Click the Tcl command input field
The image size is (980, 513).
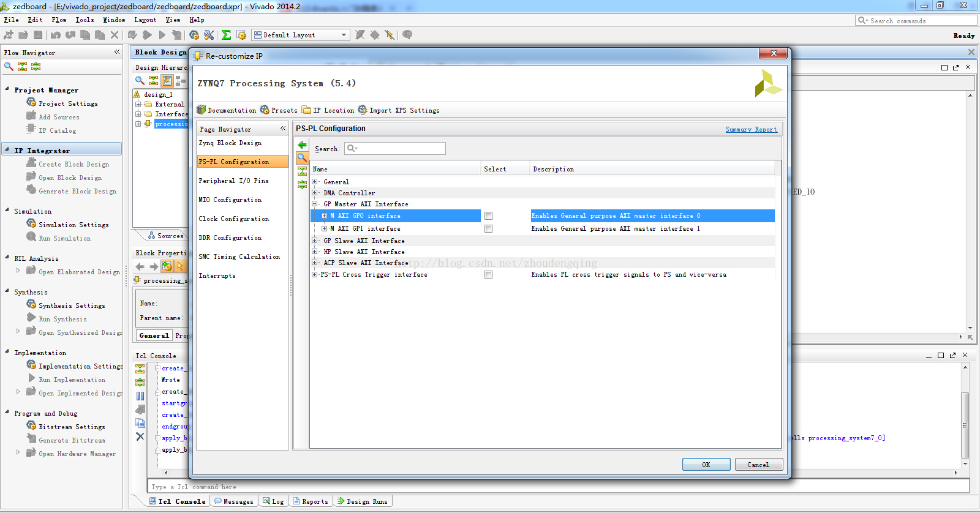559,487
